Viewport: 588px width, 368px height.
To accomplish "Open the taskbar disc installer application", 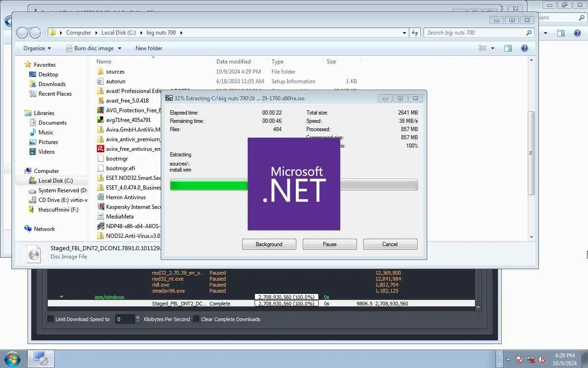I will coord(40,359).
